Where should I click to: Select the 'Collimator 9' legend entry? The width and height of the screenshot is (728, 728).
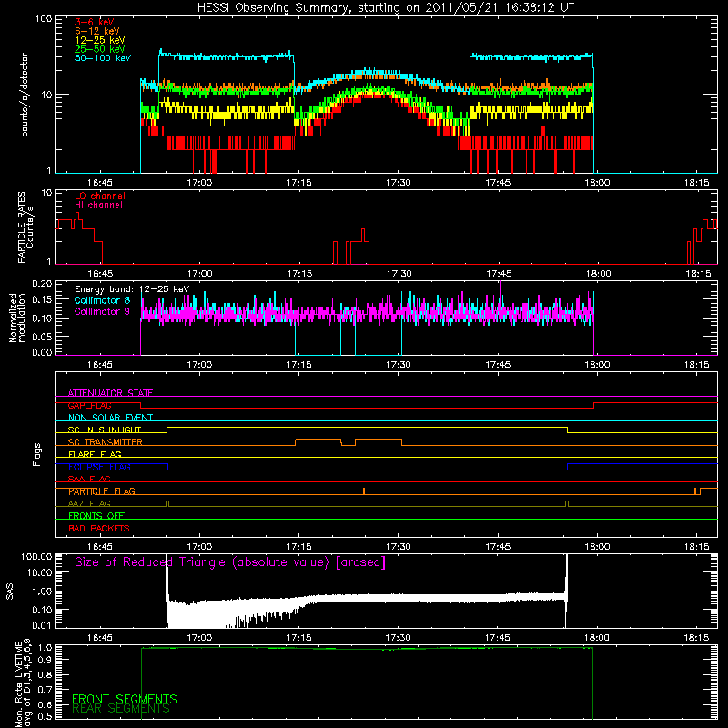point(102,311)
